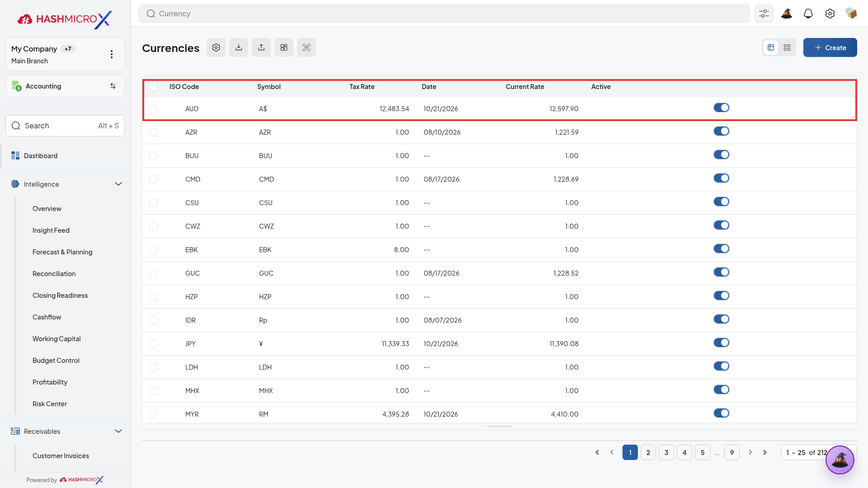
Task: Open the filter sliders icon next to search
Action: click(x=764, y=14)
